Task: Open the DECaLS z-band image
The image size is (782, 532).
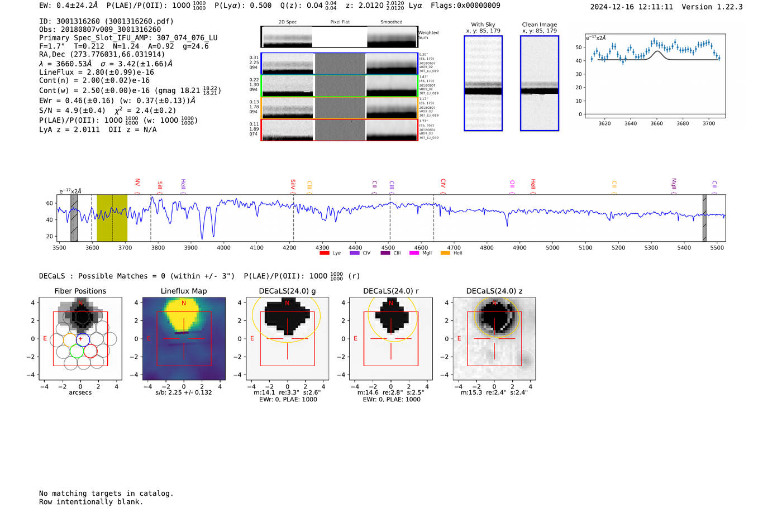Action: [x=494, y=338]
